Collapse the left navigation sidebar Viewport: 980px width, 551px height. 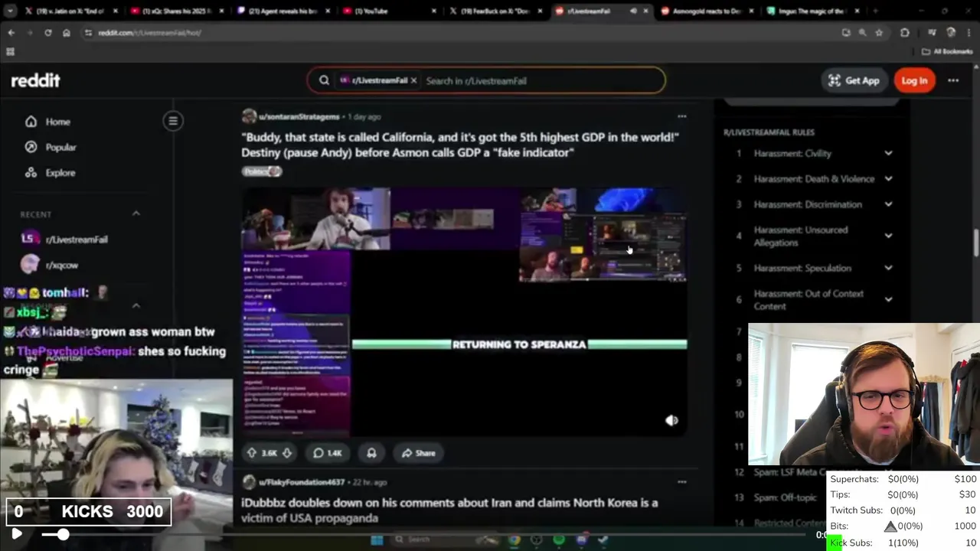[x=173, y=121]
